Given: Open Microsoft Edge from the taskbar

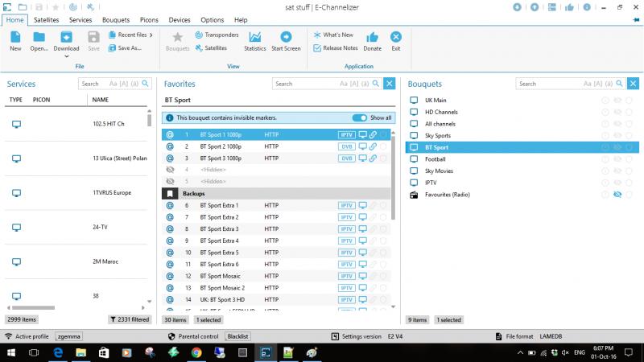Looking at the screenshot, I should (58, 352).
